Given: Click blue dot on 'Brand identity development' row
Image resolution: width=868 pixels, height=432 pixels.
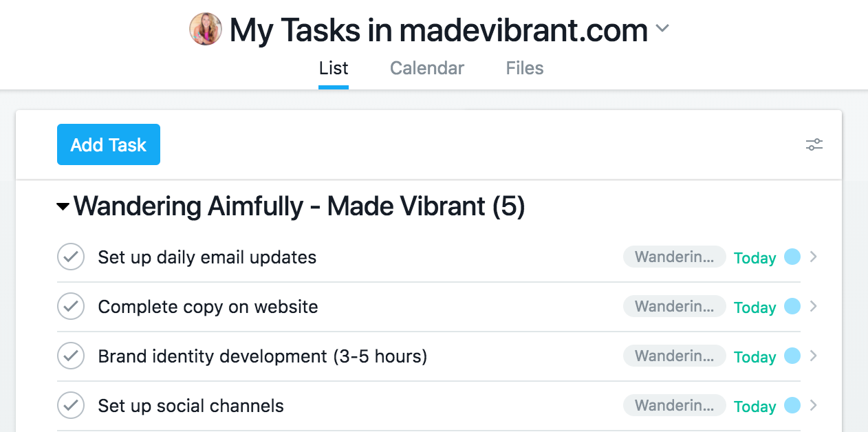Looking at the screenshot, I should click(x=792, y=356).
